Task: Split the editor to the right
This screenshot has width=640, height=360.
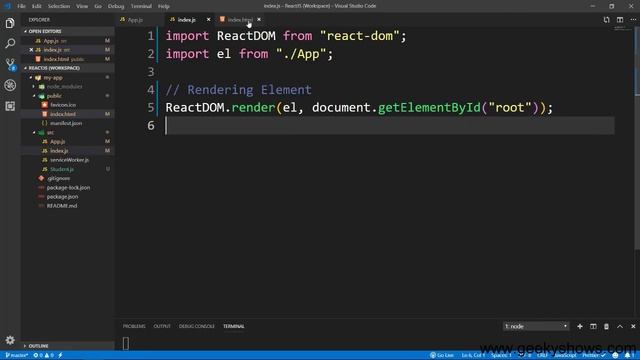Action: pos(620,20)
